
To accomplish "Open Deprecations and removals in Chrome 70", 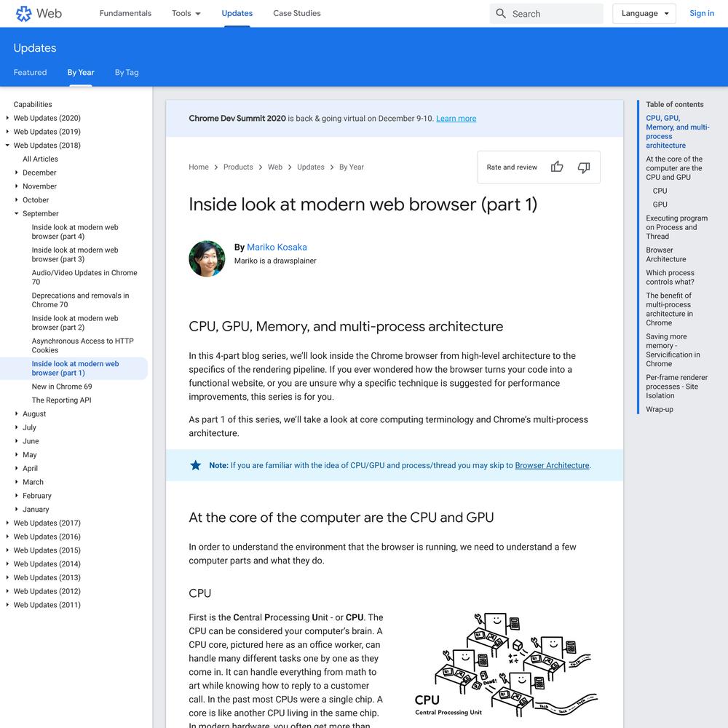I will [x=80, y=300].
